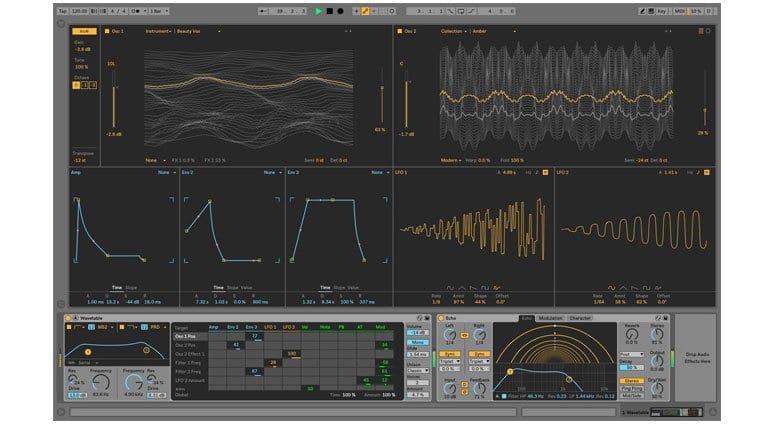Click the Echo Ping Pong mode button
This screenshot has width=770, height=425.
(x=632, y=389)
